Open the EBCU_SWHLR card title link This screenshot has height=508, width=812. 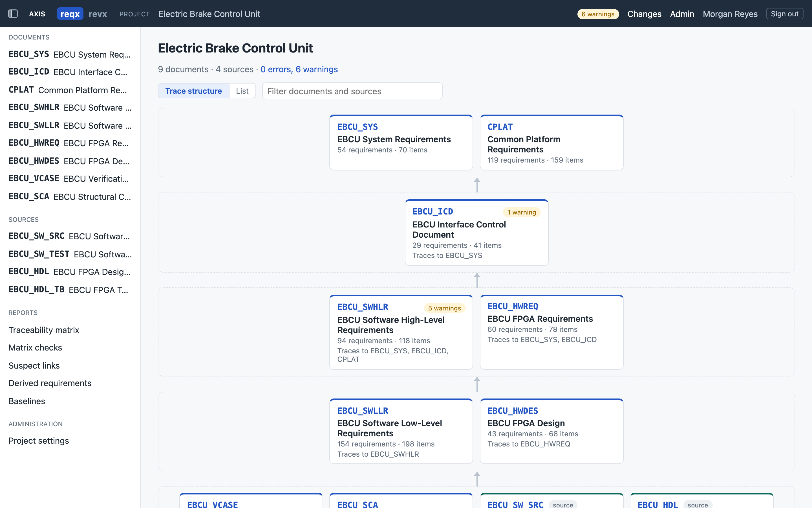click(x=363, y=307)
